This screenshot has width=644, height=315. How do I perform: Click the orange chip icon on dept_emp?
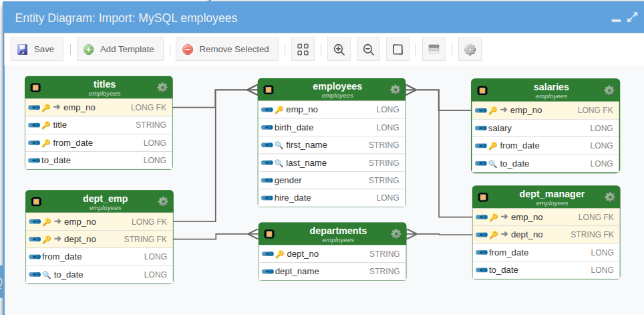(36, 201)
